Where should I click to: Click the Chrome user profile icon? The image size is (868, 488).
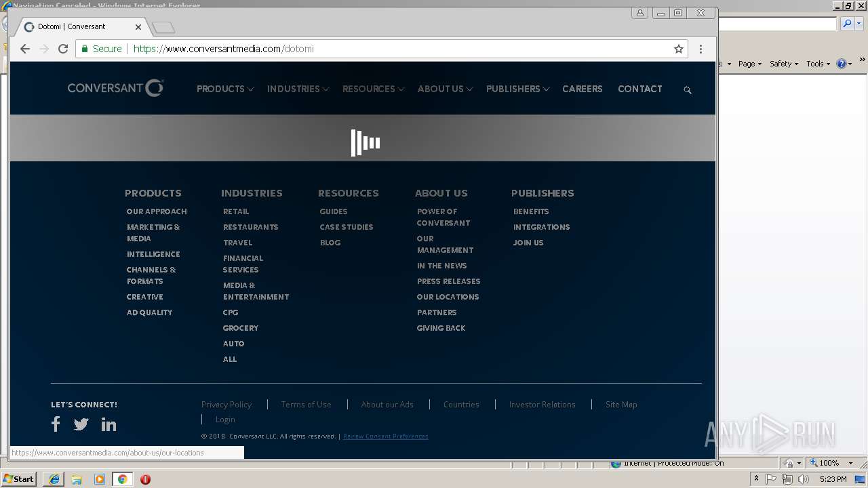639,13
